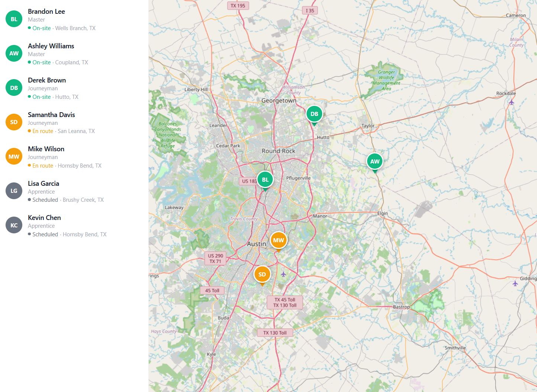Viewport: 537px width, 392px height.
Task: Click the US 290 TX 71 highway shield
Action: pos(215,258)
